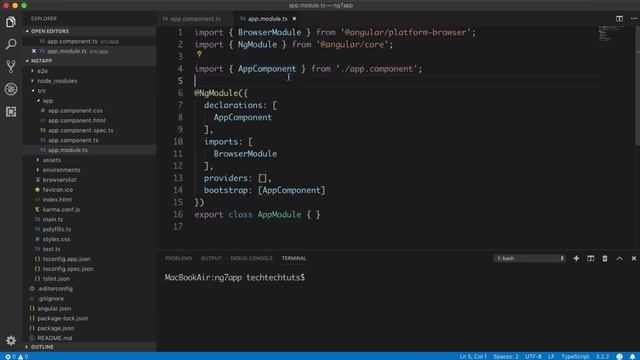
Task: Open app.component.spec.ts in explorer
Action: (81, 130)
